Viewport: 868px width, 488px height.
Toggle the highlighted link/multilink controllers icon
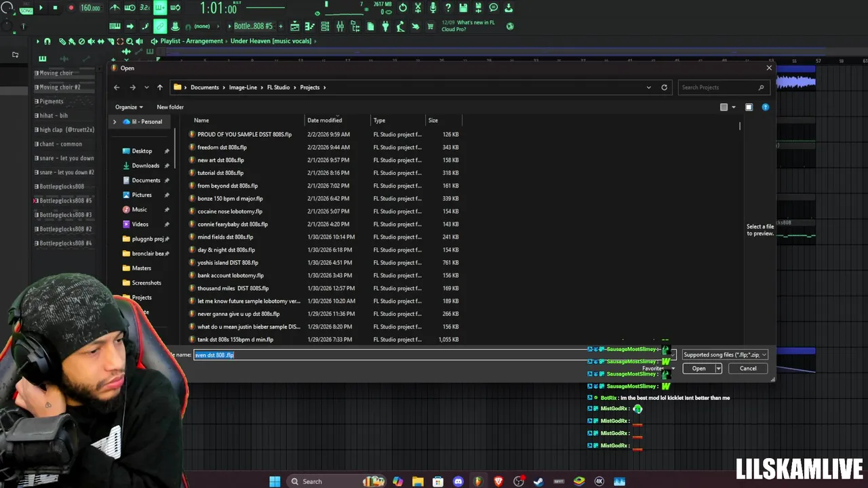[x=160, y=26]
